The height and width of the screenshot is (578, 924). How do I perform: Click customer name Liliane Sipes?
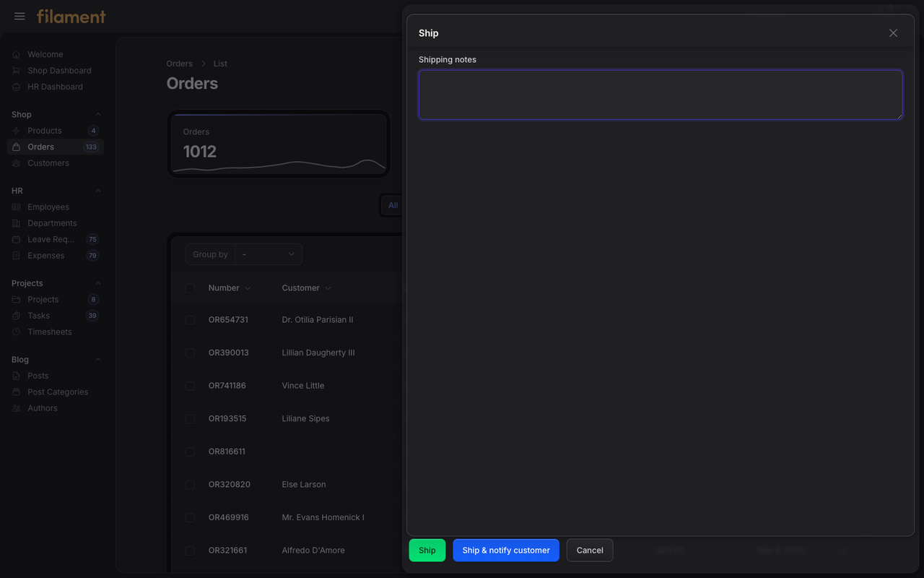click(306, 419)
